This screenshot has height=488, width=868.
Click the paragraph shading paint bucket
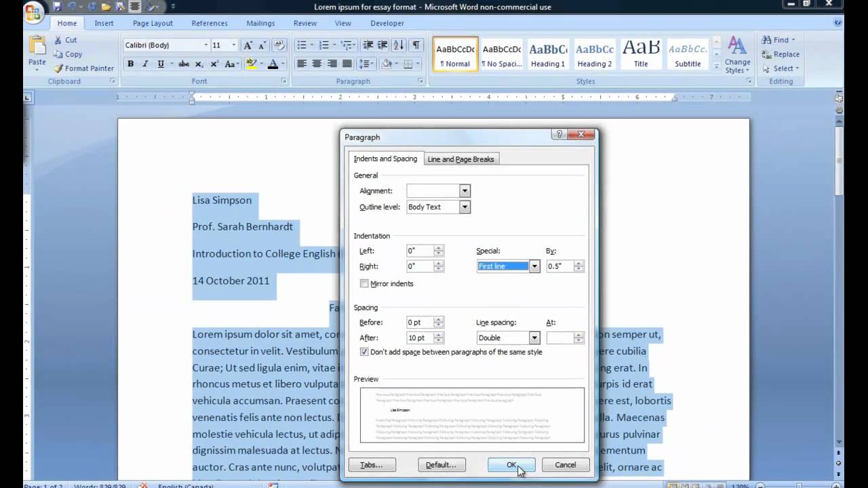pos(387,64)
